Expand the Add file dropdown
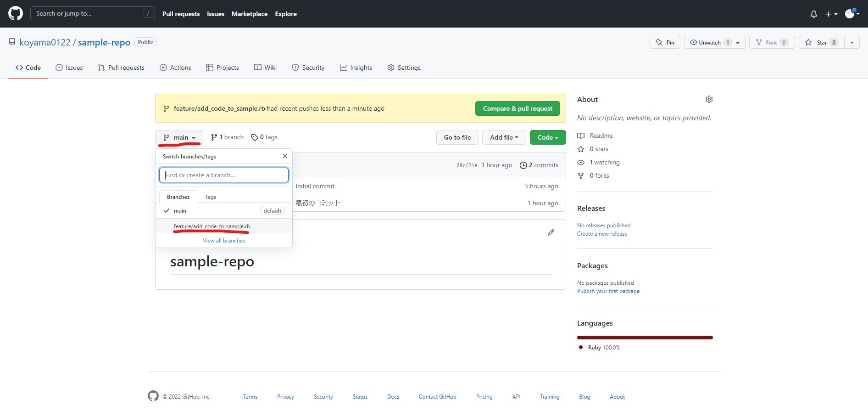Viewport: 868px width, 417px height. click(x=504, y=137)
